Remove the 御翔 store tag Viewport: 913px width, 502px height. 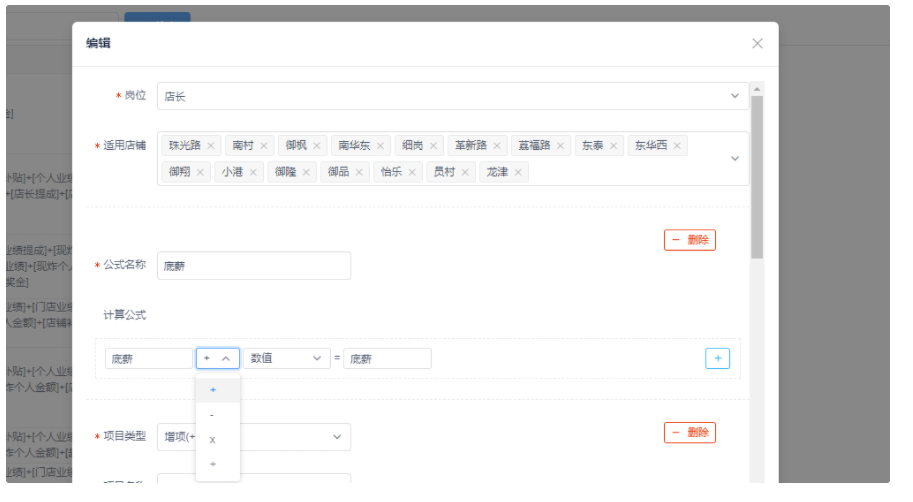[x=200, y=172]
